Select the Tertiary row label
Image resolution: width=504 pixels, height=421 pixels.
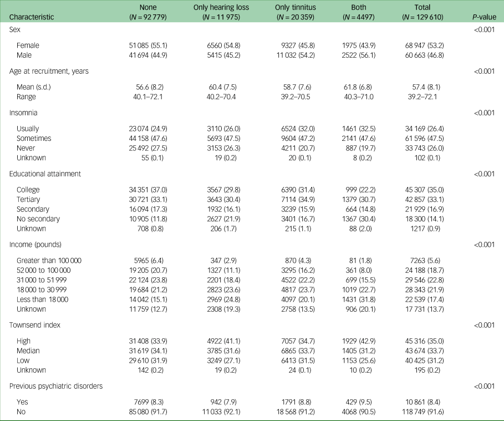(29, 199)
